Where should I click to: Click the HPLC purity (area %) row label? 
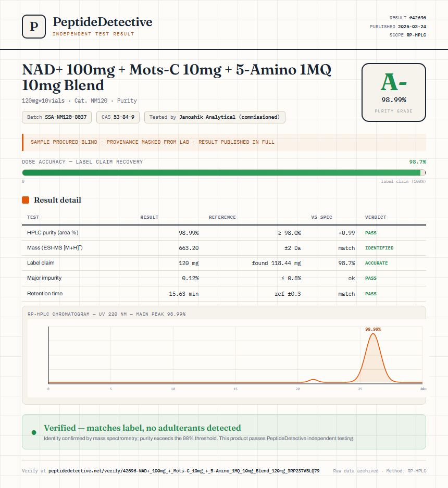53,232
